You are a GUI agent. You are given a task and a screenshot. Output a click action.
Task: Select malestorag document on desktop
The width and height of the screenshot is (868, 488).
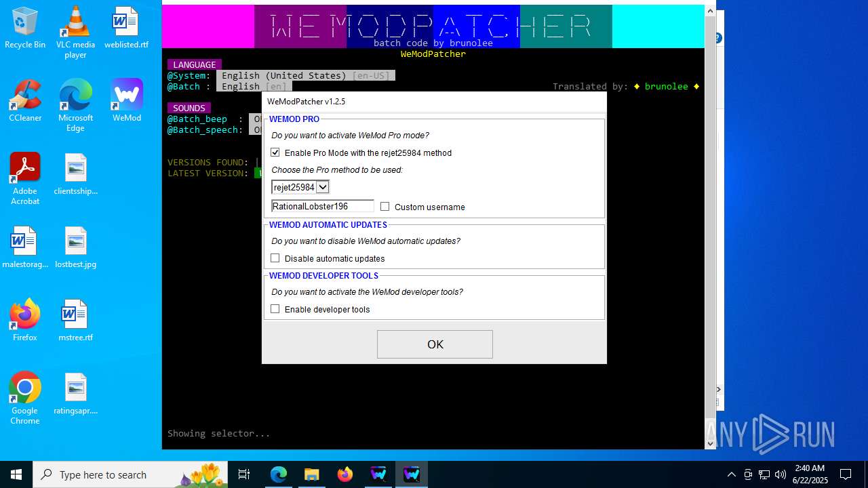click(x=25, y=247)
